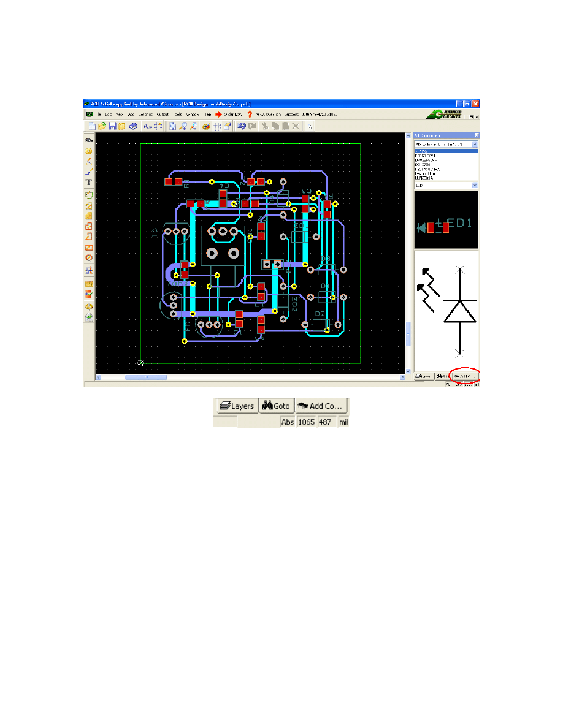
Task: Open the Settings menu
Action: click(145, 114)
